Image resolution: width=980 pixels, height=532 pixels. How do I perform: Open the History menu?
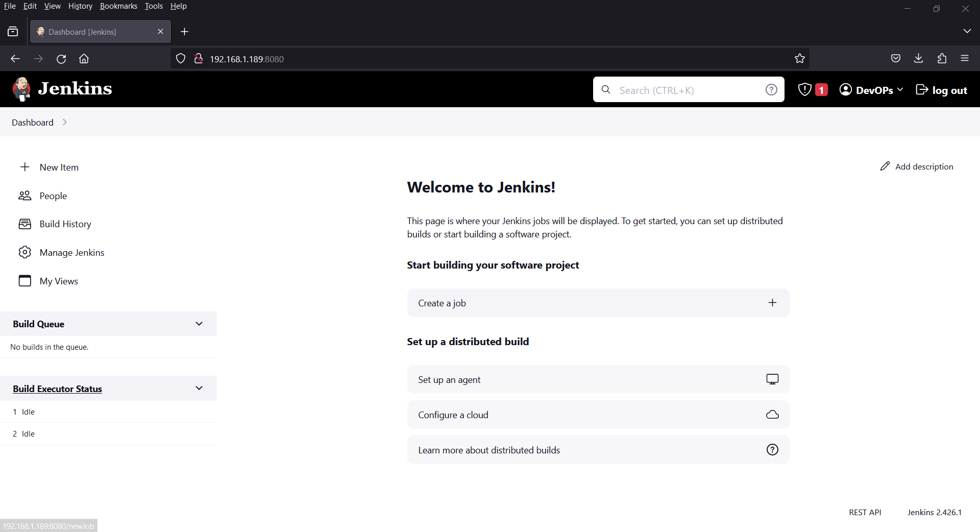point(80,6)
